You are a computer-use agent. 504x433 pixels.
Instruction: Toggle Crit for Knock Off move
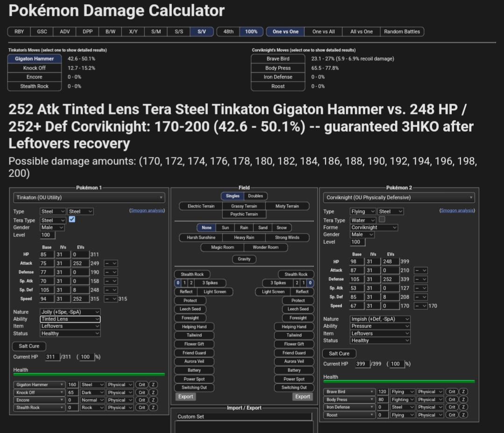(x=142, y=392)
